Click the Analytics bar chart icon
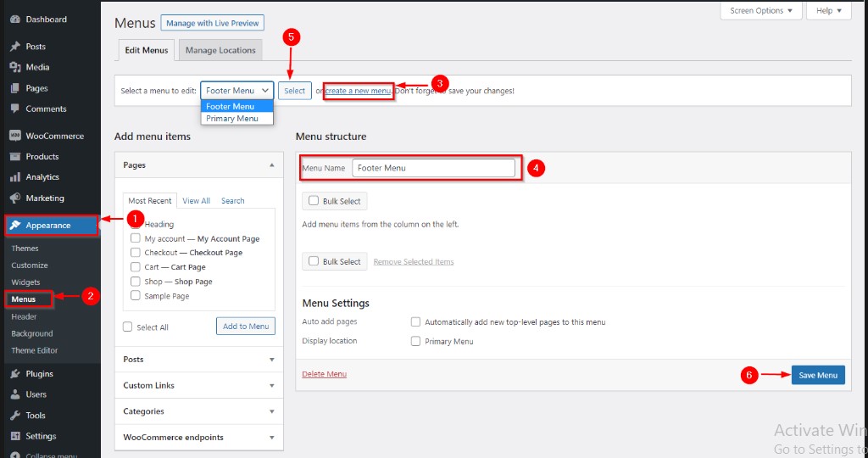The height and width of the screenshot is (458, 868). click(x=15, y=177)
